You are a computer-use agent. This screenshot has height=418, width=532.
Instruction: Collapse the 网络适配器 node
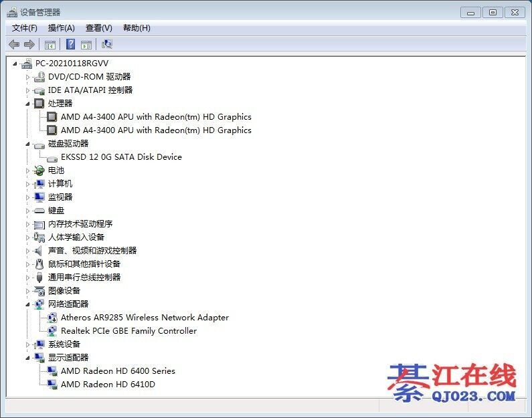(x=28, y=304)
